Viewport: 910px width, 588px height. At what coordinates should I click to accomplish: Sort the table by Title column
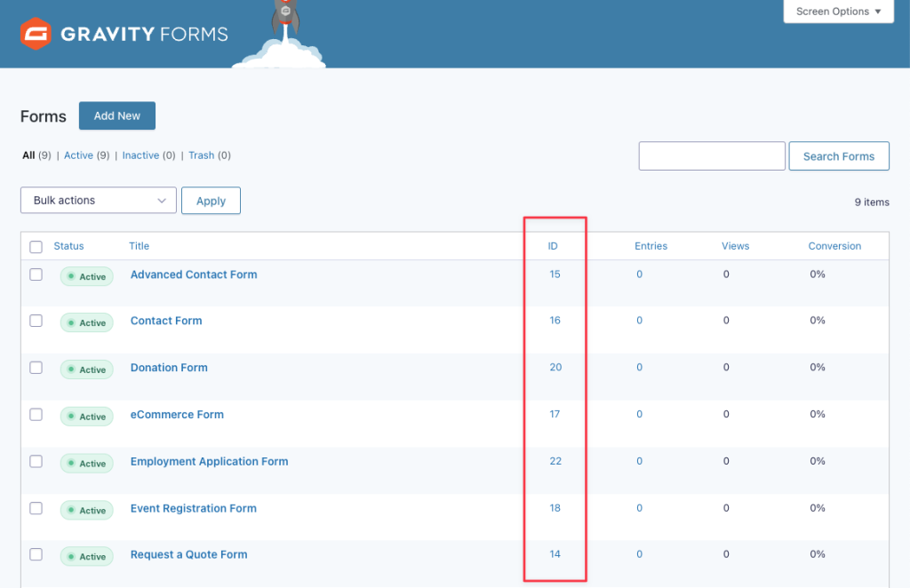pos(140,246)
